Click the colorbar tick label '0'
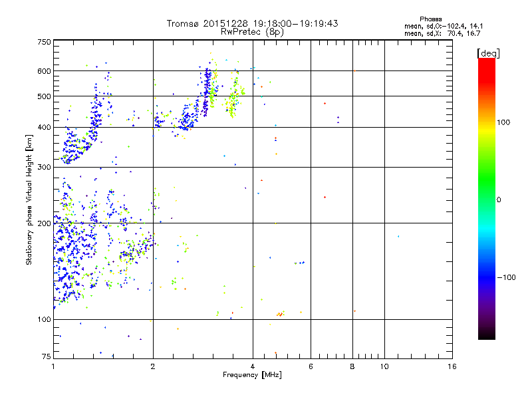The width and height of the screenshot is (532, 399). pos(499,200)
